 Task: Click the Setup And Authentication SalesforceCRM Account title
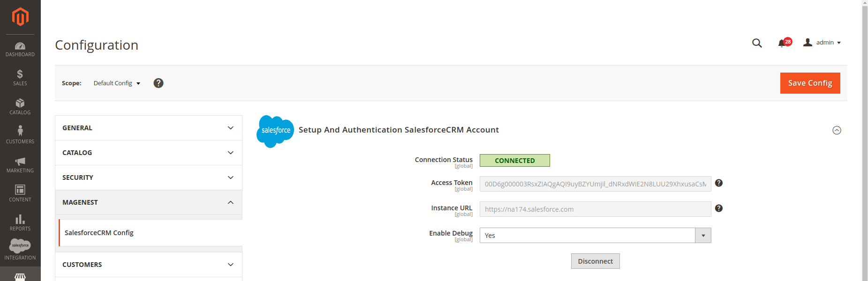(x=399, y=130)
